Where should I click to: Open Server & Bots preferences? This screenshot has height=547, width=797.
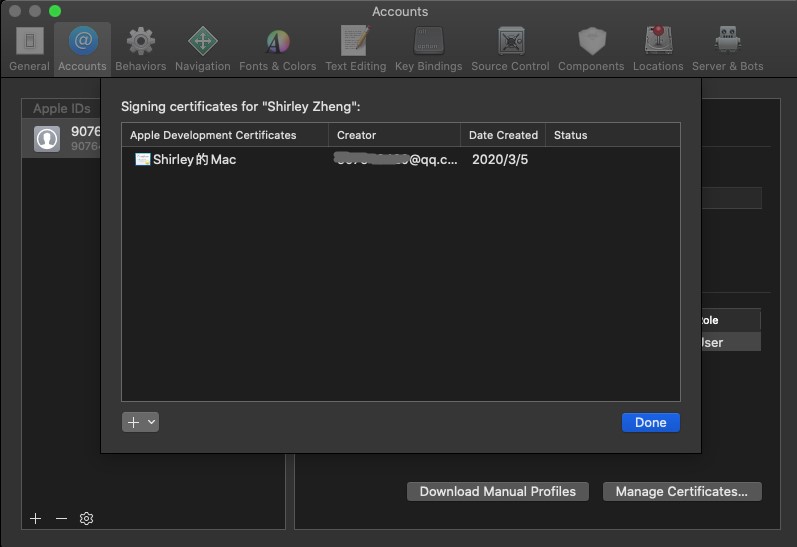pos(727,49)
